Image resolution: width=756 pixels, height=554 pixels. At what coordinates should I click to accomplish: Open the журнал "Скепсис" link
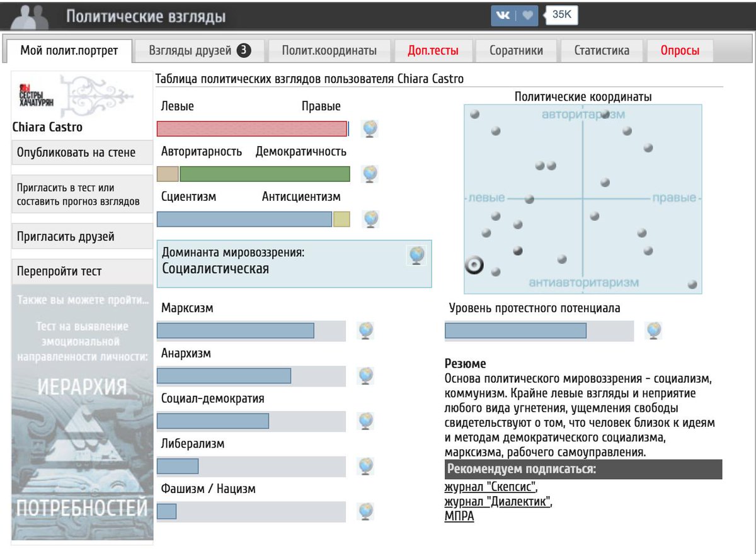[x=491, y=487]
